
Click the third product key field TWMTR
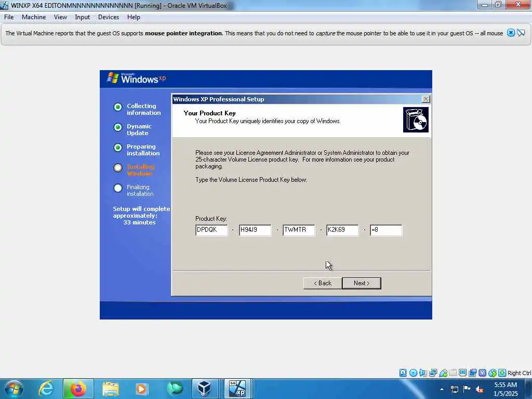click(x=299, y=230)
